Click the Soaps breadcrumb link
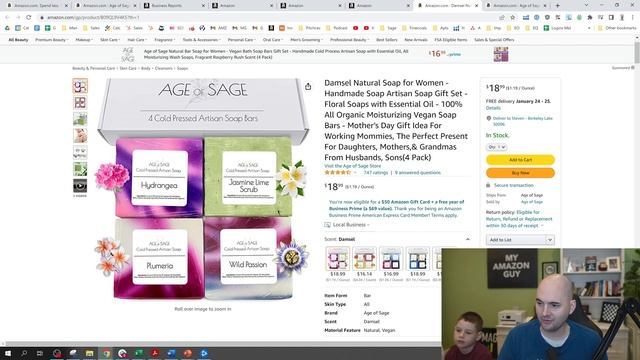Screen dimensions: 640x360 click(x=182, y=69)
